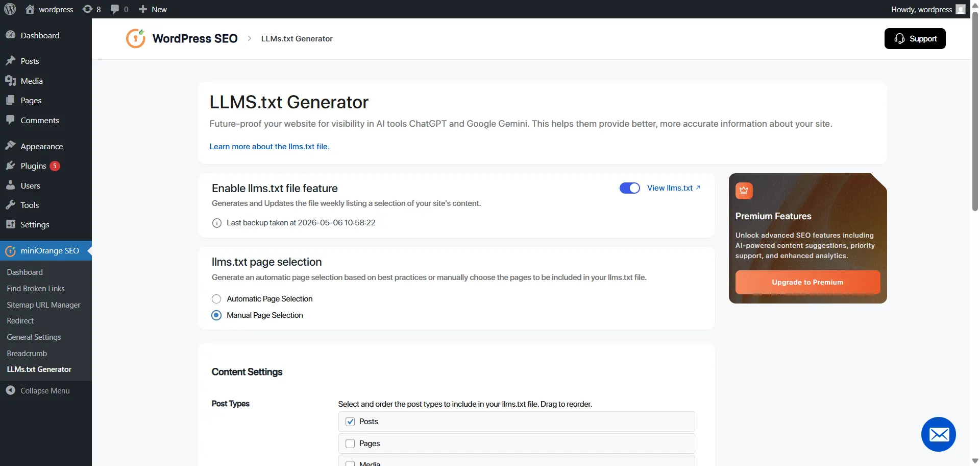Click the Posts pin icon in the sidebar
The image size is (980, 466).
point(11,61)
